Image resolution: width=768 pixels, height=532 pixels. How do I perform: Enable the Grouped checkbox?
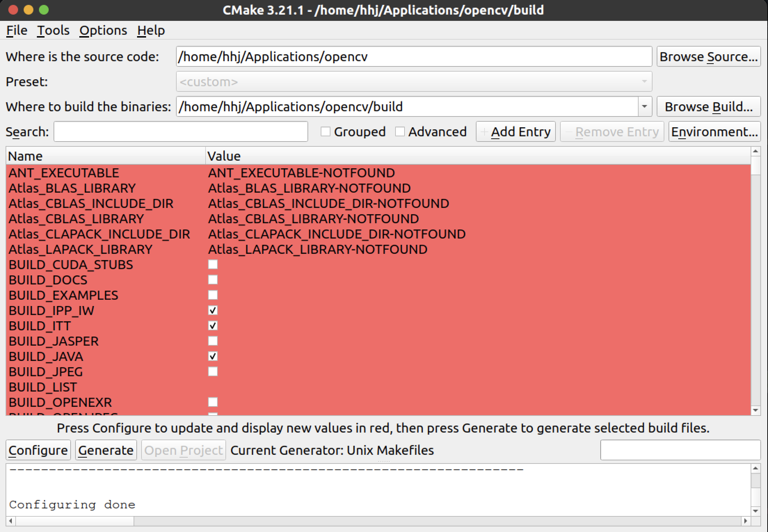(326, 132)
